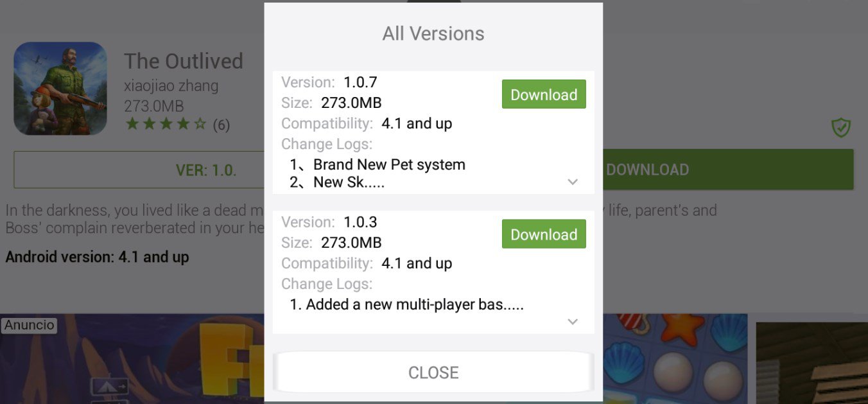Expand change logs for version 1.0.7
The height and width of the screenshot is (404, 868).
tap(573, 182)
